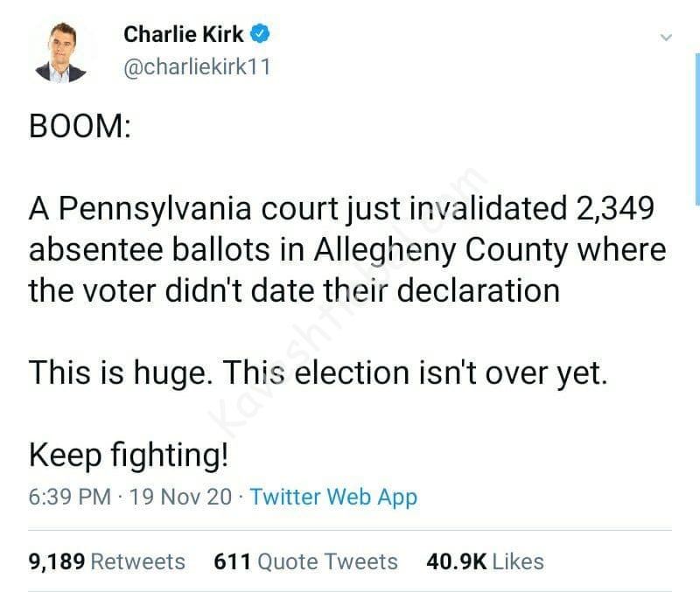This screenshot has width=700, height=592.
Task: Click the line starting "the voter didn't date"
Action: 293,289
